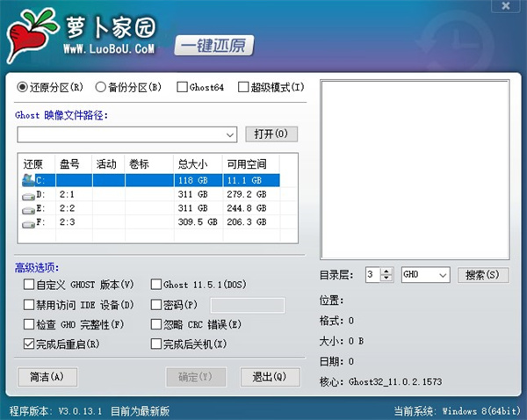Viewport: 527px width, 420px height.
Task: Select the E: drive icon
Action: pos(29,208)
